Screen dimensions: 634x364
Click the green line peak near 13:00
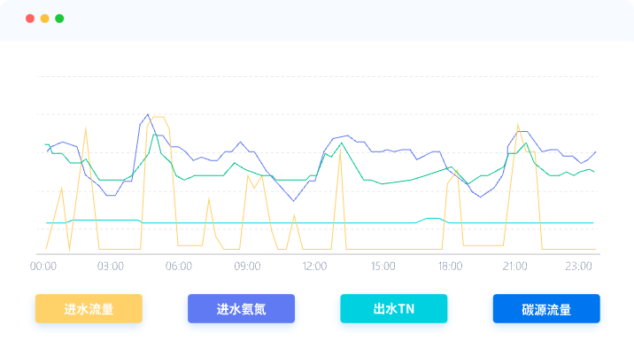point(342,143)
